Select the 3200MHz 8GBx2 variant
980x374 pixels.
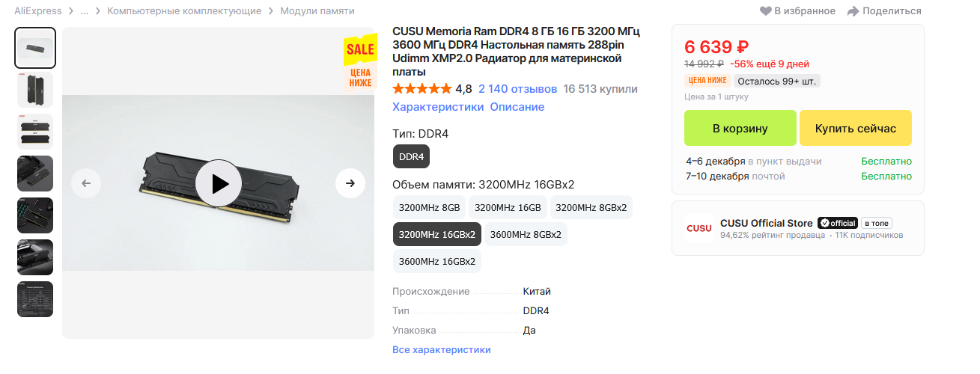[x=591, y=207]
